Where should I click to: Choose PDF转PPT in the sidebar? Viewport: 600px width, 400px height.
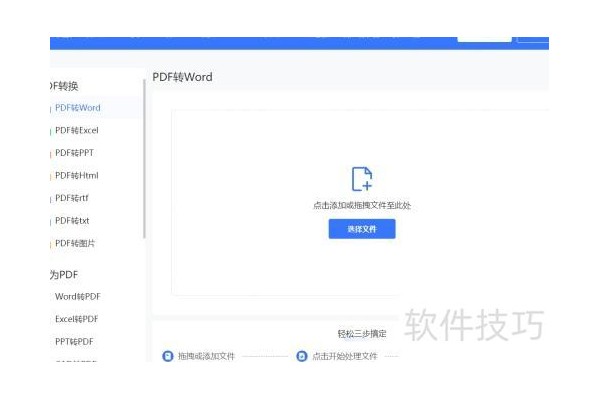pyautogui.click(x=74, y=153)
